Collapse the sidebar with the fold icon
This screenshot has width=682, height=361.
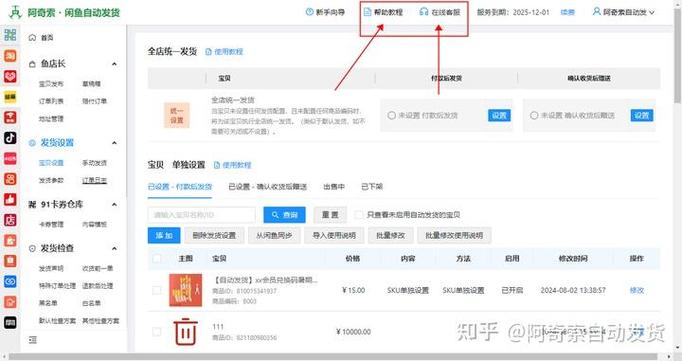click(x=33, y=340)
